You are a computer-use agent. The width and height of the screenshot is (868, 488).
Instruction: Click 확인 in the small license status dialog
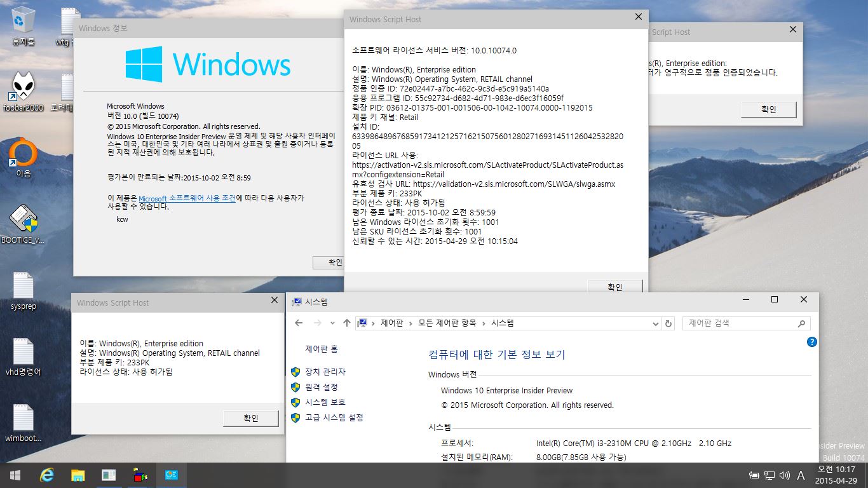(251, 418)
